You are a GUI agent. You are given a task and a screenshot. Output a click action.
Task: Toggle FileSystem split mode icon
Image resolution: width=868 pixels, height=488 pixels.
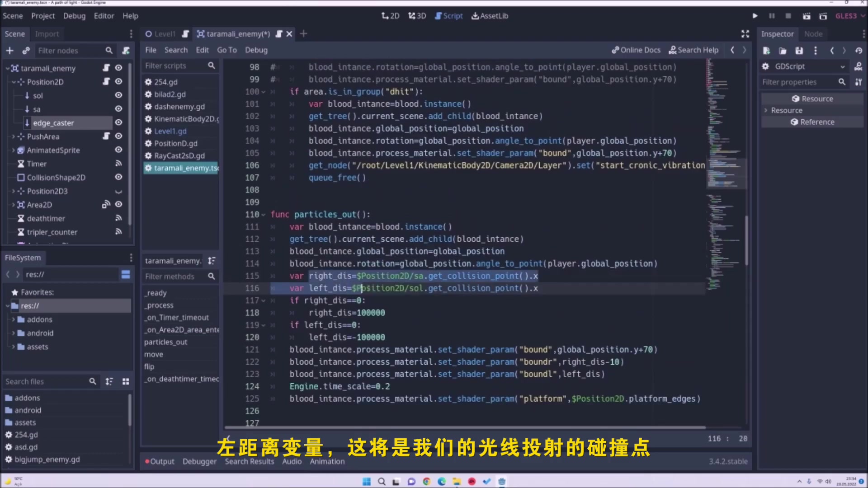[x=126, y=274]
